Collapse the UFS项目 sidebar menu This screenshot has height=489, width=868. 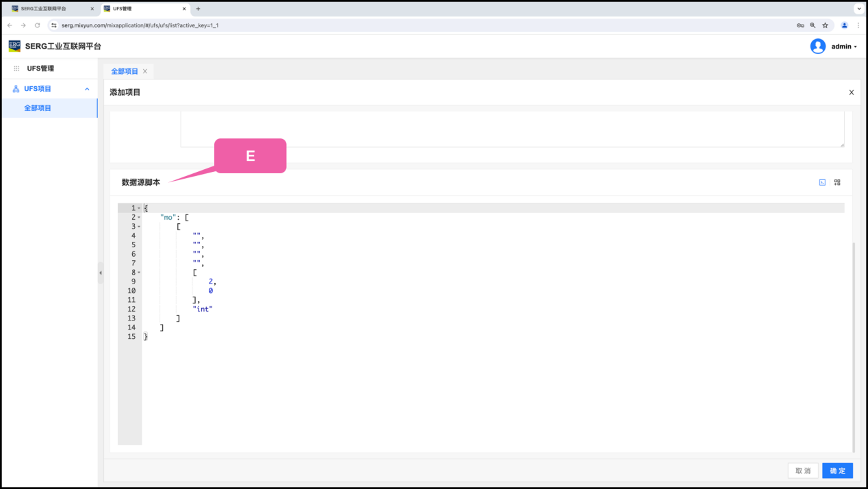pyautogui.click(x=87, y=89)
